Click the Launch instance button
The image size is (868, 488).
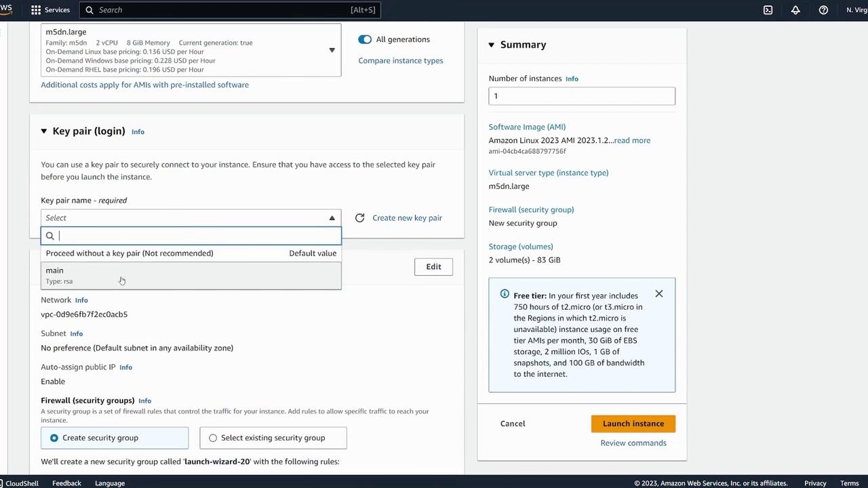pos(633,424)
